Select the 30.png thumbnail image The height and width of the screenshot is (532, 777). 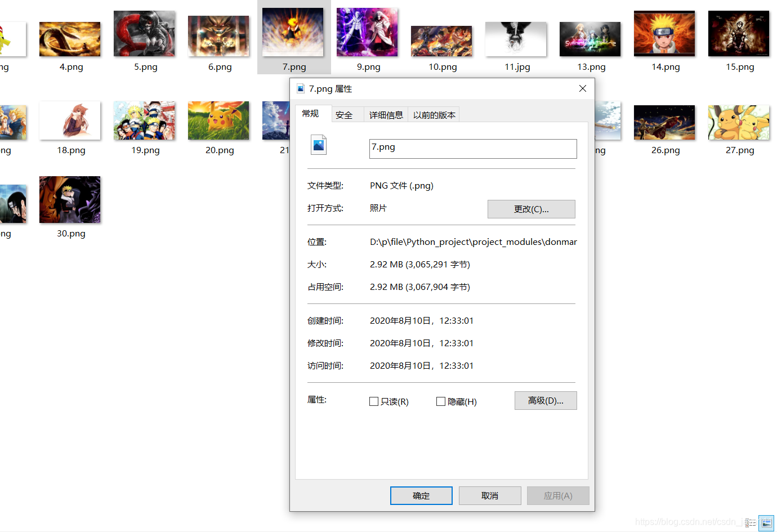pos(70,200)
